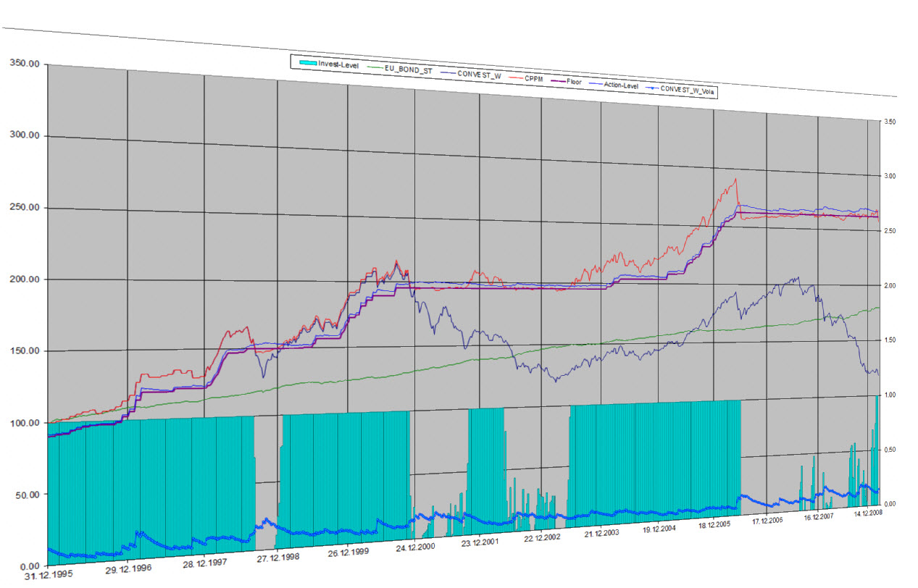This screenshot has height=588, width=918.
Task: Click the 0.50 secondary axis label
Action: click(888, 450)
